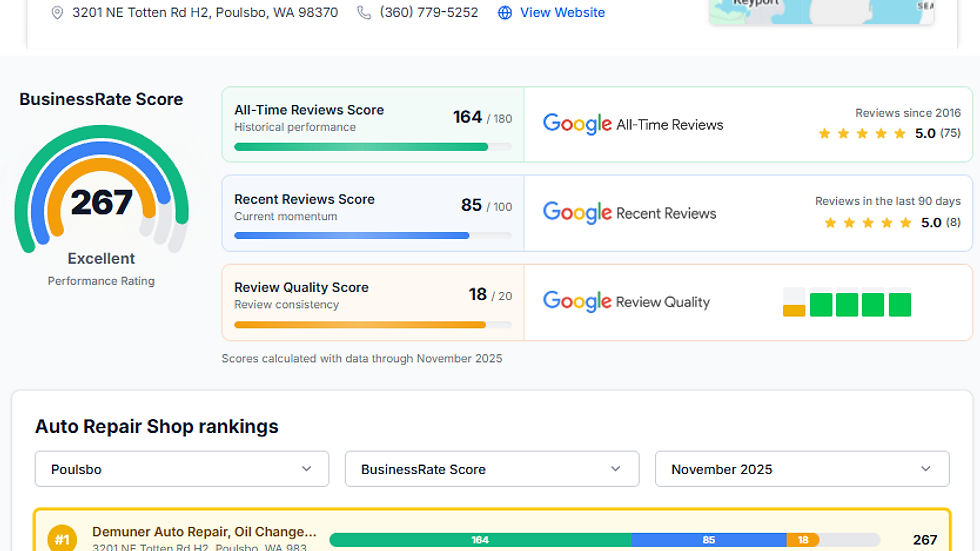The height and width of the screenshot is (551, 980).
Task: Click the 85 / 100 score value
Action: coord(486,206)
